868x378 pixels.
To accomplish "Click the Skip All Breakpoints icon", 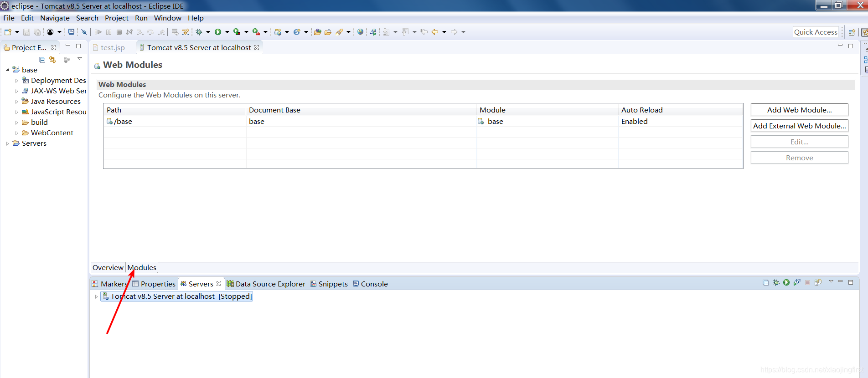I will (84, 32).
